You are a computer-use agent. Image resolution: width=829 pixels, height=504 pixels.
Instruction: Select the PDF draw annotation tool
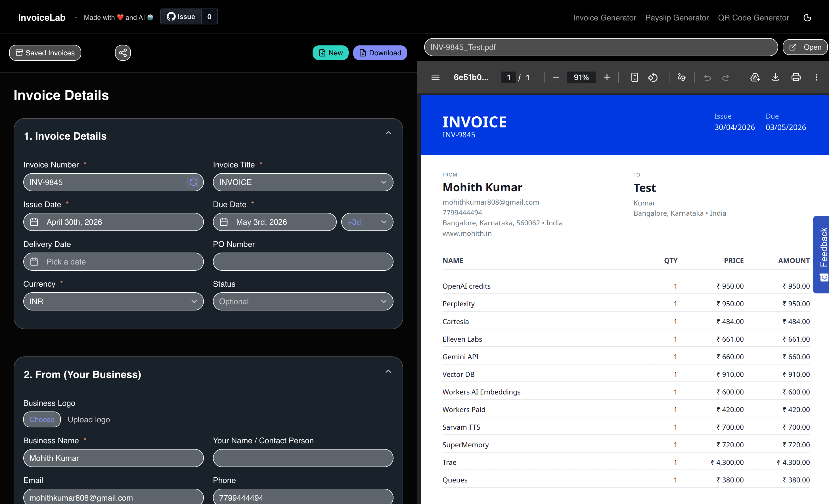click(x=682, y=77)
